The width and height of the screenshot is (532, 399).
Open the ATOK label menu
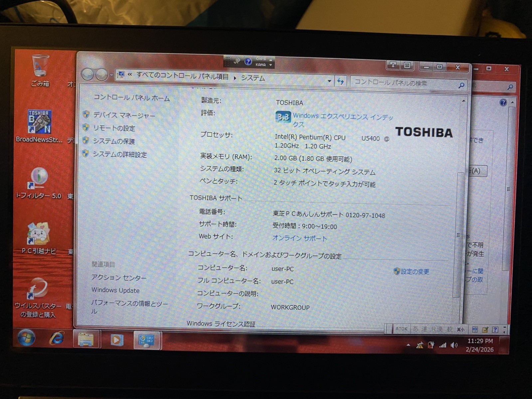click(x=401, y=328)
